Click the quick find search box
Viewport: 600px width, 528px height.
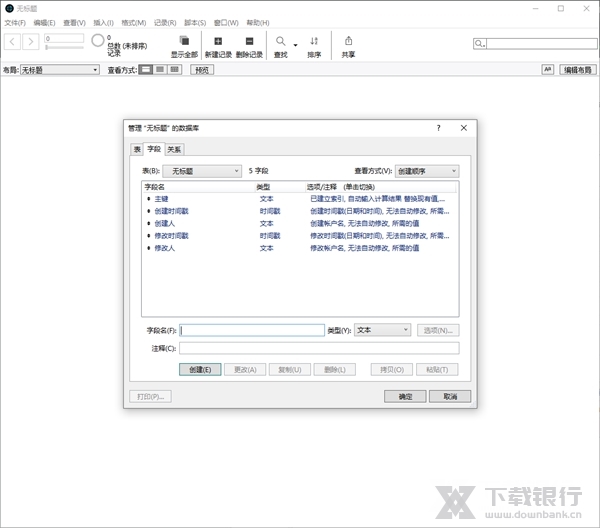pos(542,44)
